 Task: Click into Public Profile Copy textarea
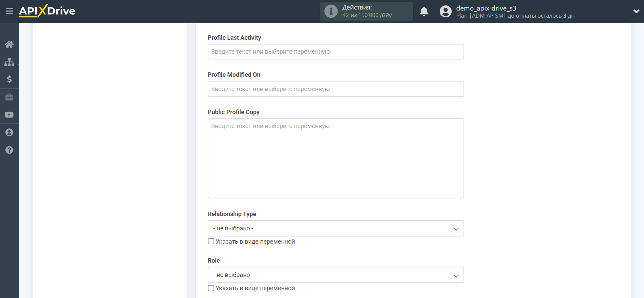pos(336,158)
